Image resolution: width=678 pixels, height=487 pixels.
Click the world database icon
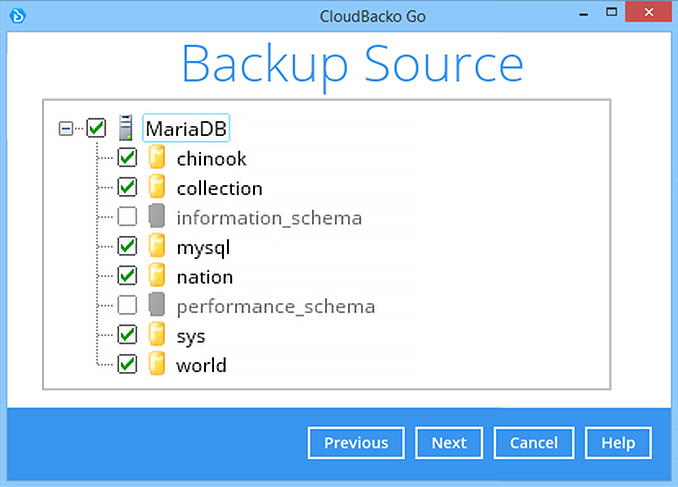pos(157,363)
